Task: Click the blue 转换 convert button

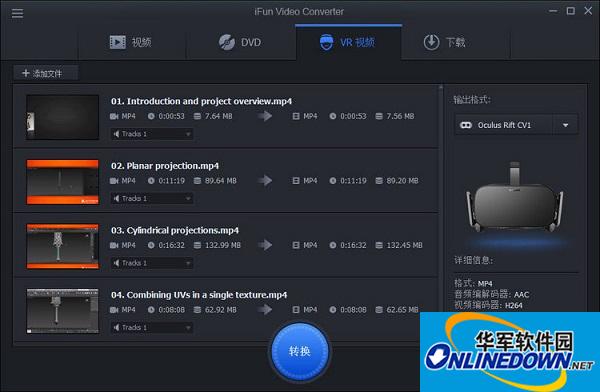Action: (300, 351)
